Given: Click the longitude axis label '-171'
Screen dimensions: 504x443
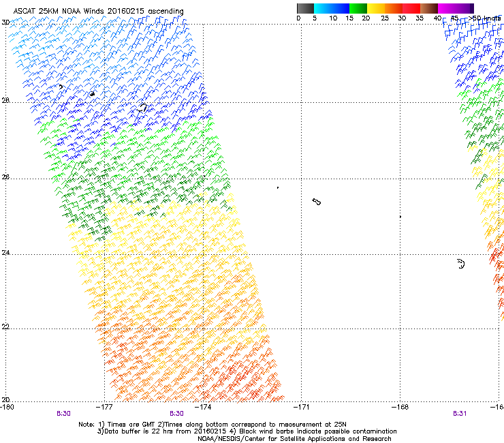Looking at the screenshot, I should click(x=302, y=408).
